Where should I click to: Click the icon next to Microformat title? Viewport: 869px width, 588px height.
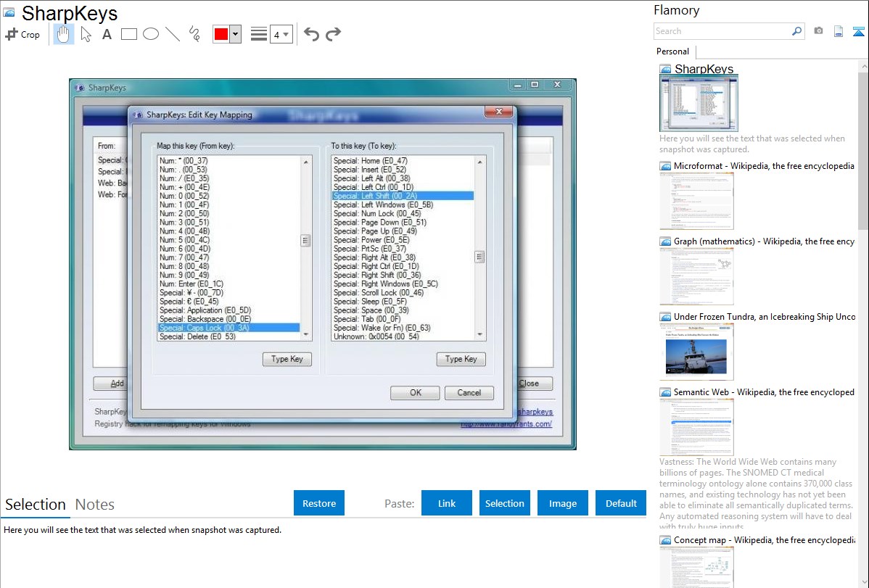tap(665, 166)
